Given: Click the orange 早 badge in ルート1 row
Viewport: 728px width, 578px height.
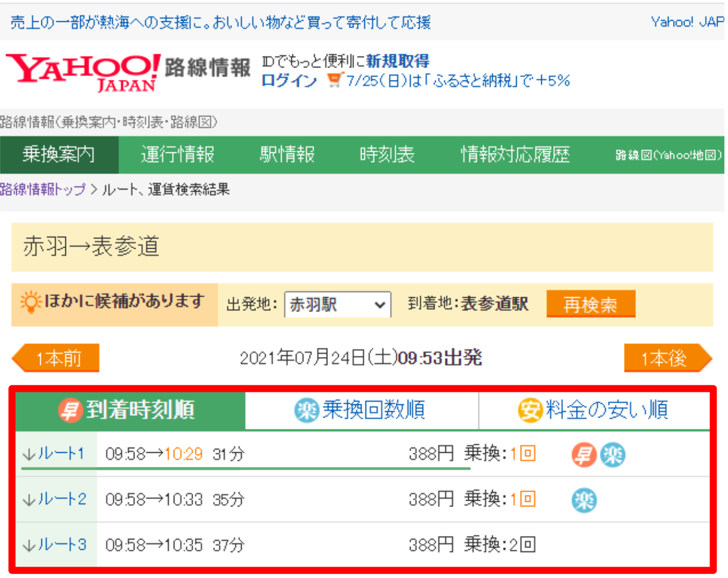Looking at the screenshot, I should (x=584, y=454).
